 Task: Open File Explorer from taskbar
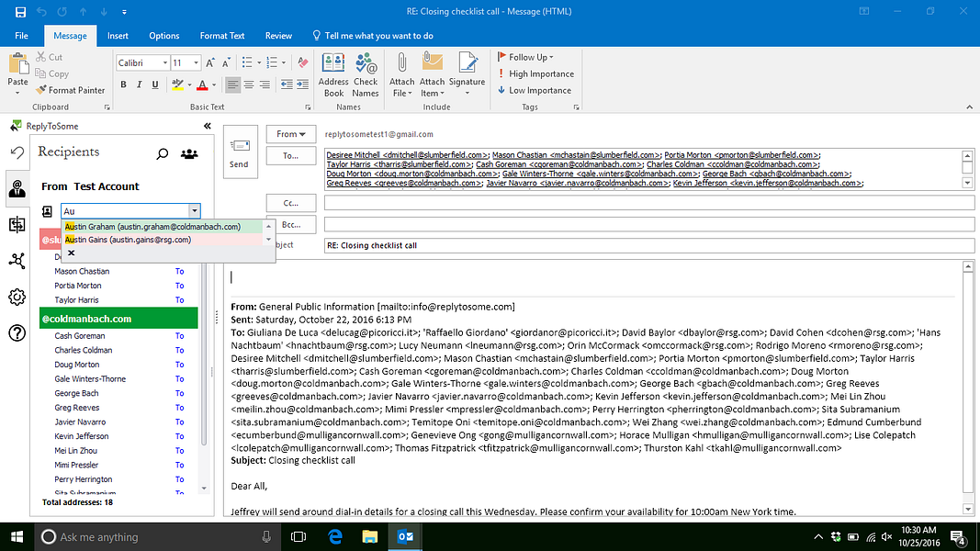coord(370,536)
